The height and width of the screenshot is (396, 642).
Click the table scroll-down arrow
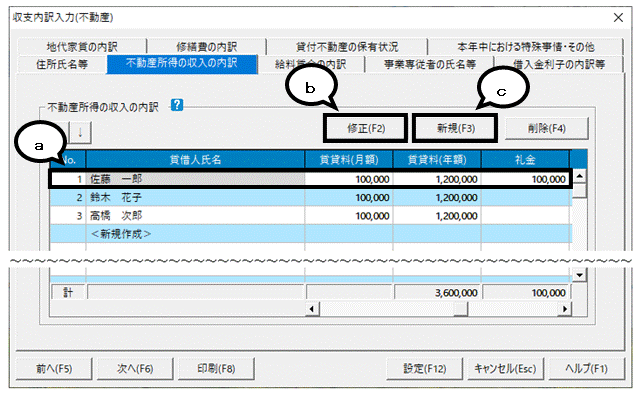coord(579,275)
